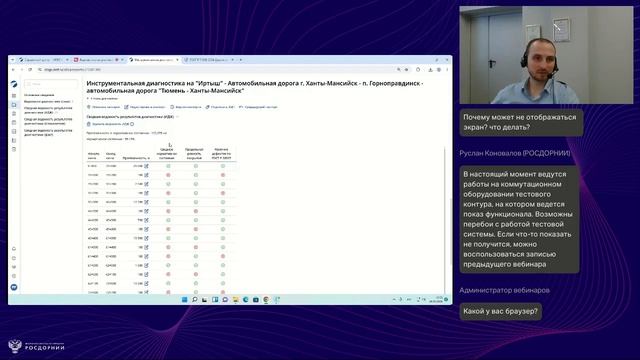The height and width of the screenshot is (360, 640).
Task: Open the Edge icon in the taskbar
Action: (246, 300)
